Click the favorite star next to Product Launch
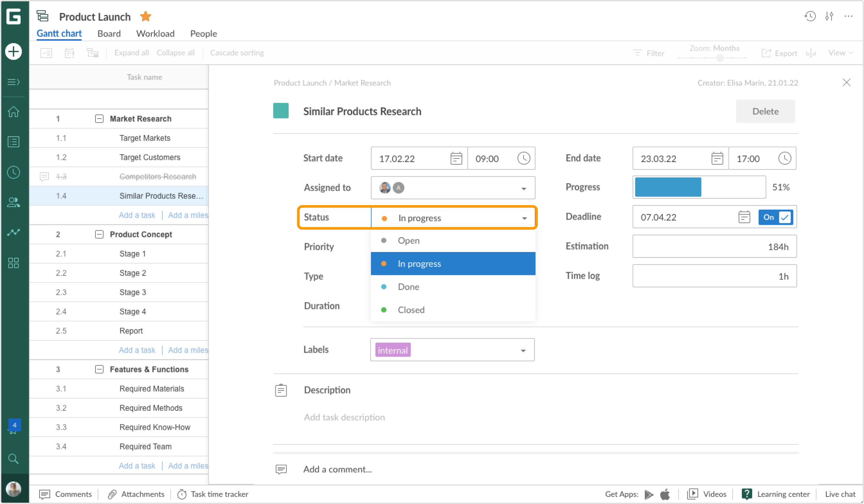864x504 pixels. click(x=145, y=16)
